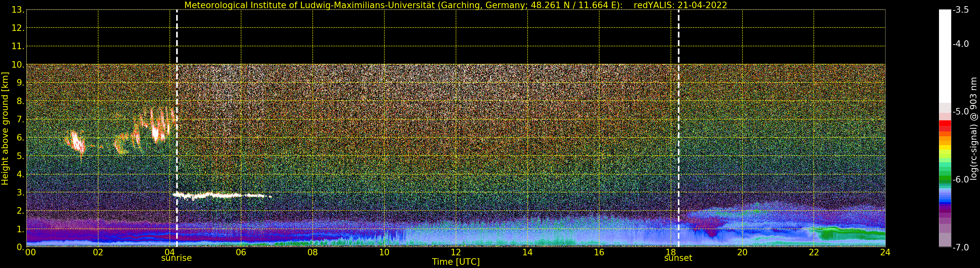The width and height of the screenshot is (980, 268).
Task: Click the 'Time [UTC]' axis label
Action: tap(456, 262)
